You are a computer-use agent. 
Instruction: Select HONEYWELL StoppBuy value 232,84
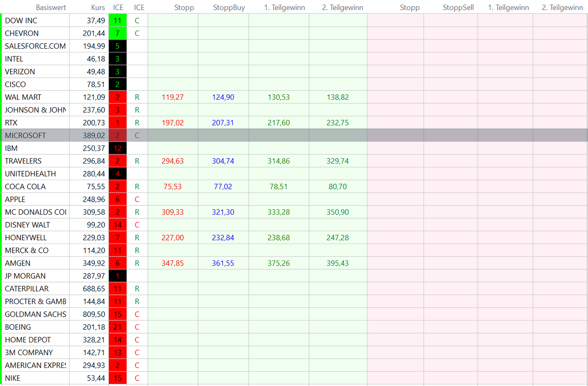(223, 238)
